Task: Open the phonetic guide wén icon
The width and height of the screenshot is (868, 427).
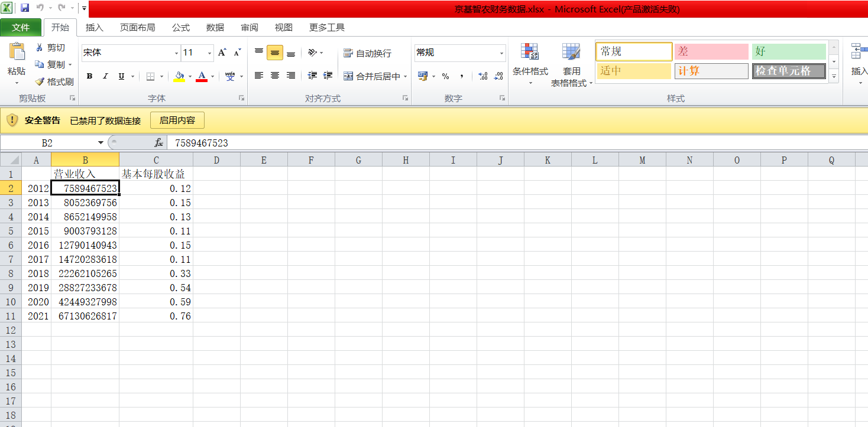Action: pos(230,76)
